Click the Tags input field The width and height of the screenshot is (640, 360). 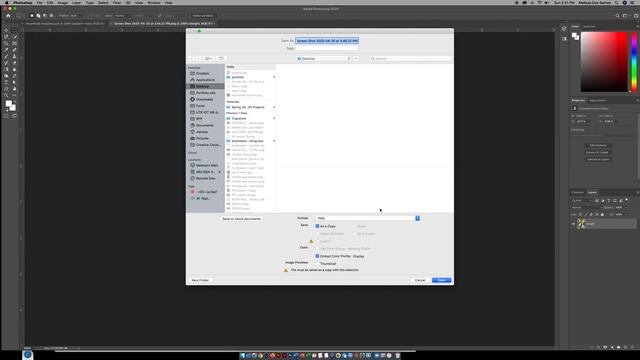coord(327,48)
